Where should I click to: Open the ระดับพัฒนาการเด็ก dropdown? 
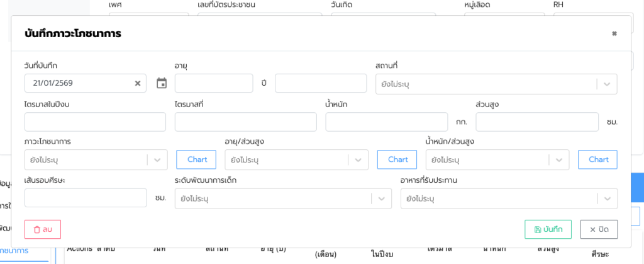283,198
